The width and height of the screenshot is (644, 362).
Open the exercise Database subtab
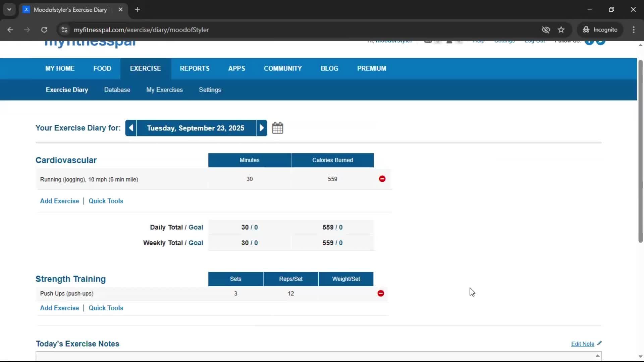(117, 90)
